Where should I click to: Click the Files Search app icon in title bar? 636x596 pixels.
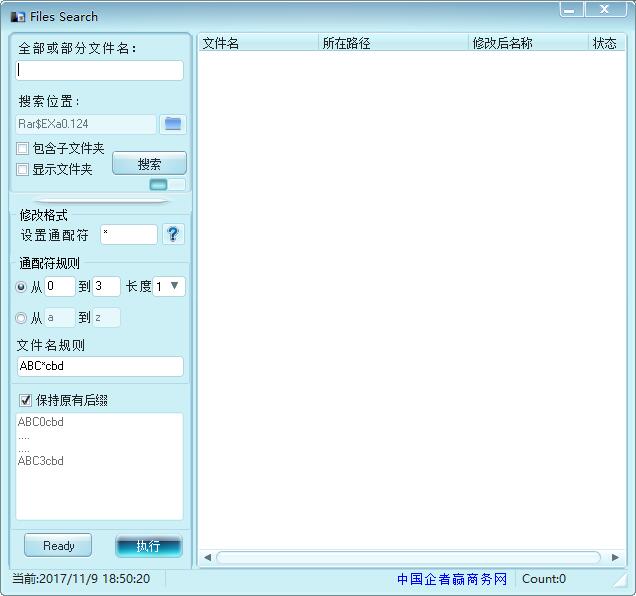point(17,17)
